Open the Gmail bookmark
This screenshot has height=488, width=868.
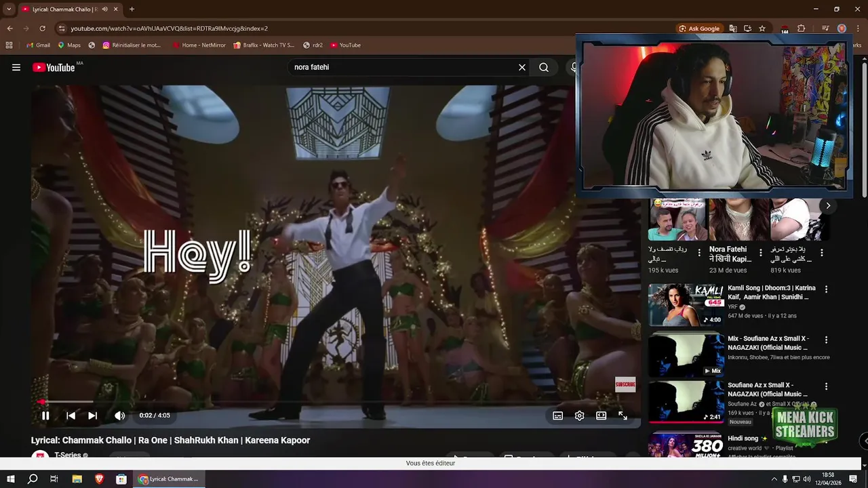(x=38, y=45)
